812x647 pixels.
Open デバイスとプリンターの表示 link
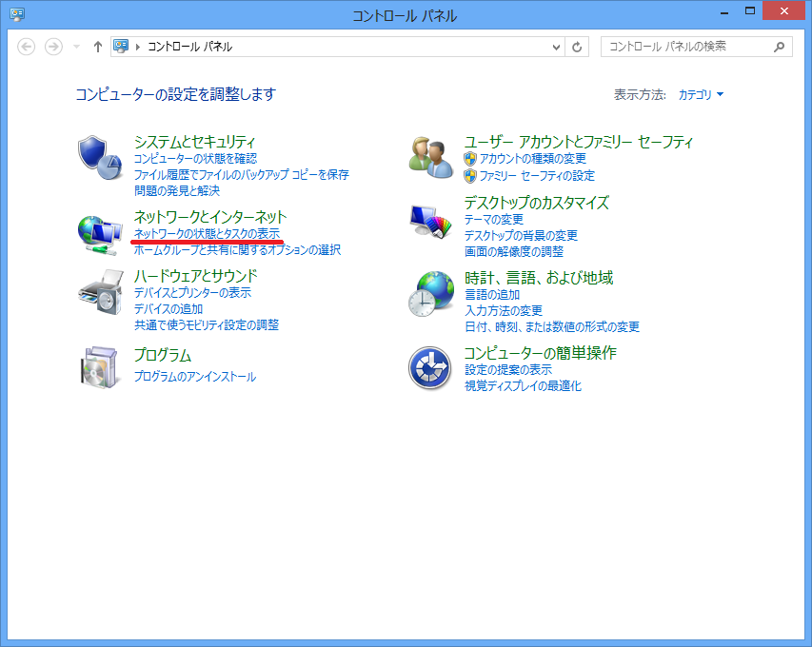[192, 292]
